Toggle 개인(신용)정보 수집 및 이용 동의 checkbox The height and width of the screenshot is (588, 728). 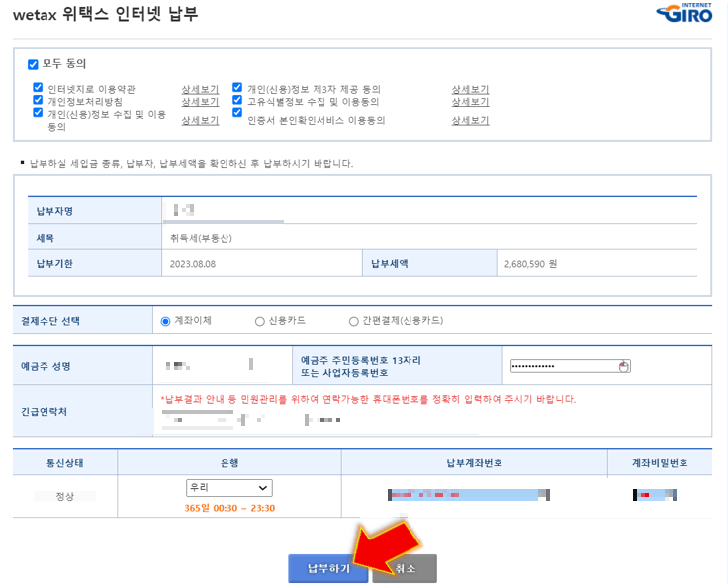pos(38,113)
